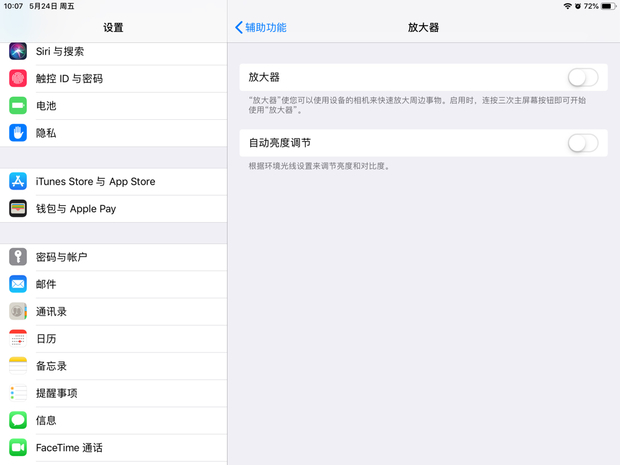Tap the 设置 sidebar title
The width and height of the screenshot is (620, 465).
(113, 27)
